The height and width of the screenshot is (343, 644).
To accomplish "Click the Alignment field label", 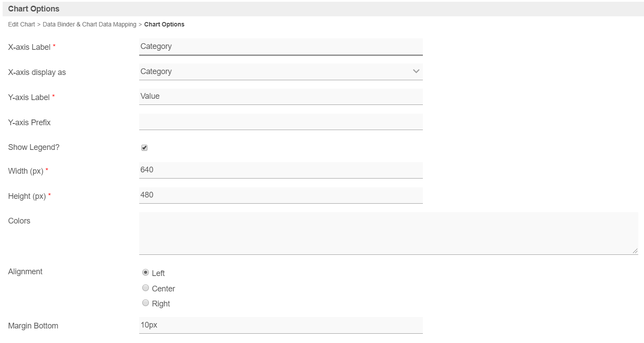I will 25,272.
